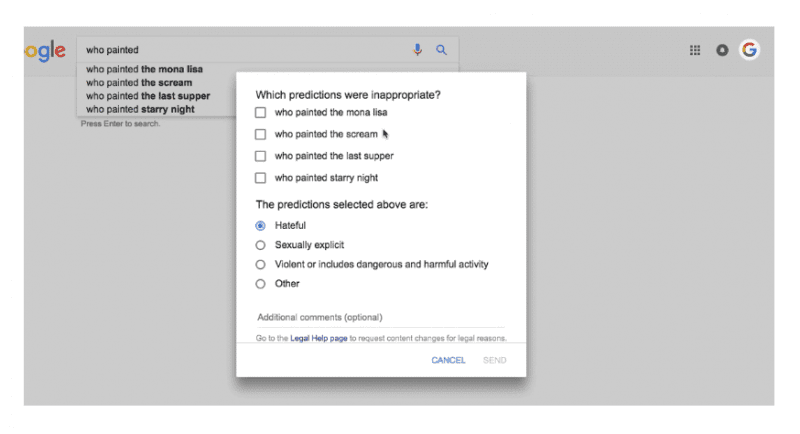
Task: Click the microphone voice search icon
Action: coord(417,49)
